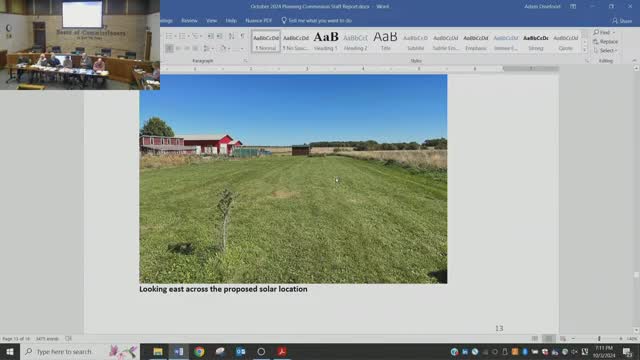Open Mailings tab
This screenshot has width=640, height=360.
coord(167,21)
